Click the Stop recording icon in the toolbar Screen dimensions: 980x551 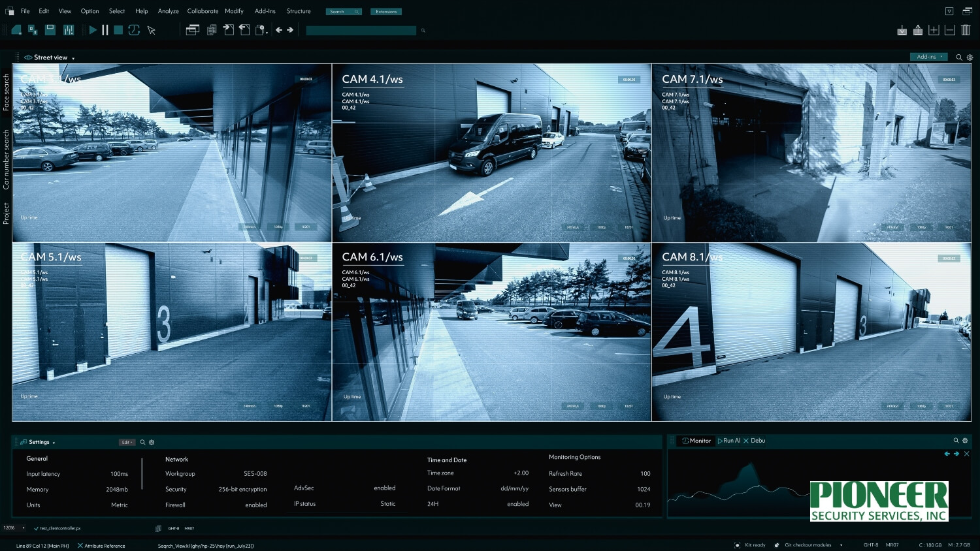[x=118, y=29]
